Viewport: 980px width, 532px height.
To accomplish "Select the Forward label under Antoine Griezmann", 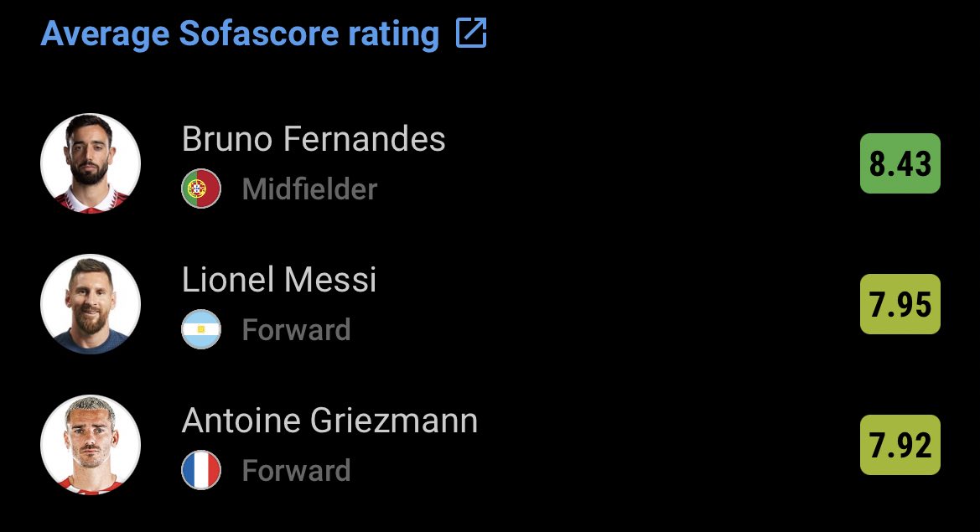I will (296, 471).
